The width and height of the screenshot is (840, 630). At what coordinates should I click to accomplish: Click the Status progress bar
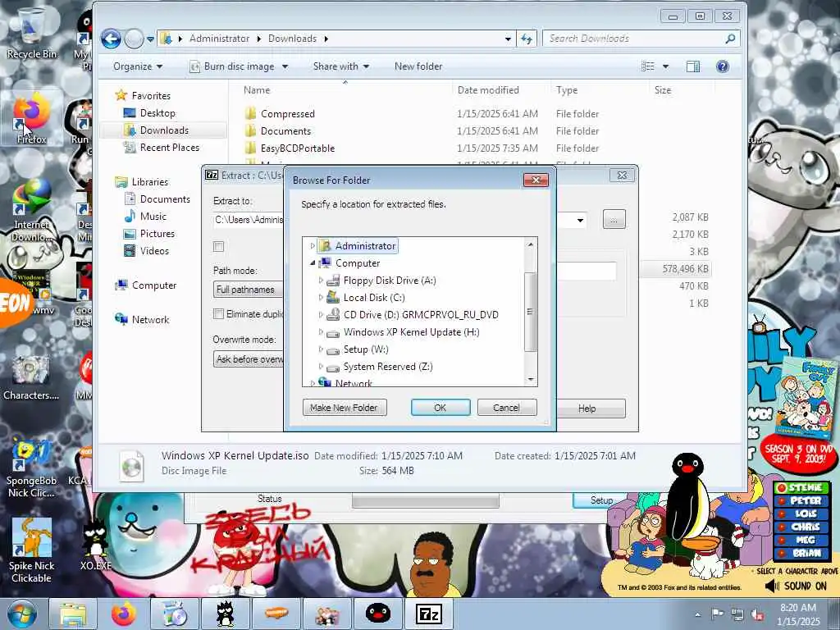point(426,501)
